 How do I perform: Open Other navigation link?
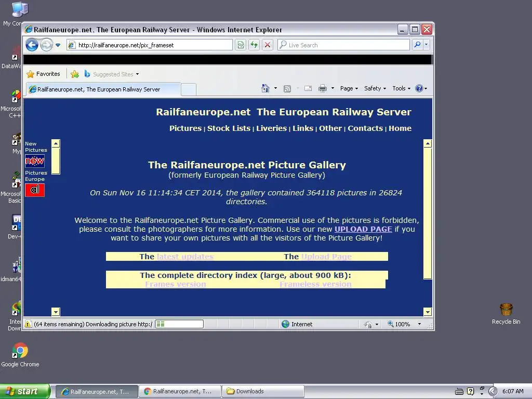click(330, 128)
